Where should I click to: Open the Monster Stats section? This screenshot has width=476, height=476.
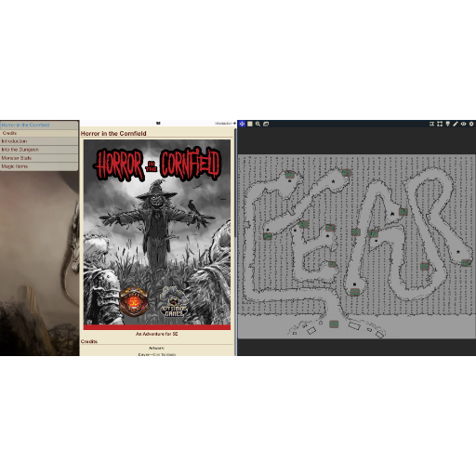pyautogui.click(x=39, y=158)
